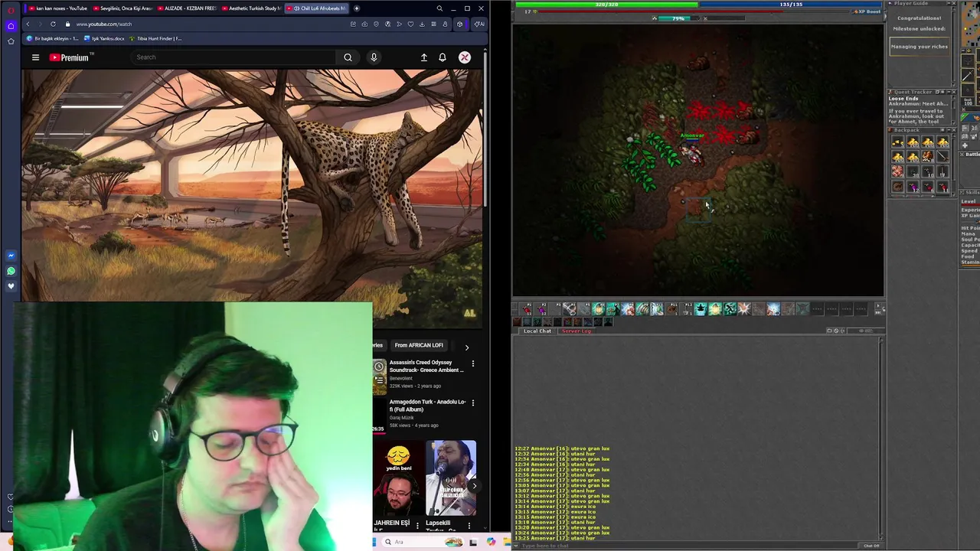
Task: Open the YouTube hamburger guide menu
Action: pos(35,57)
